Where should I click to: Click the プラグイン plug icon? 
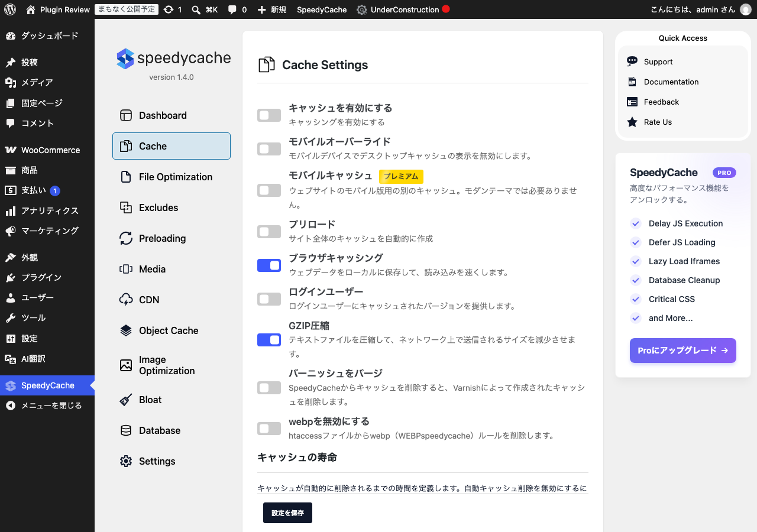coord(11,278)
